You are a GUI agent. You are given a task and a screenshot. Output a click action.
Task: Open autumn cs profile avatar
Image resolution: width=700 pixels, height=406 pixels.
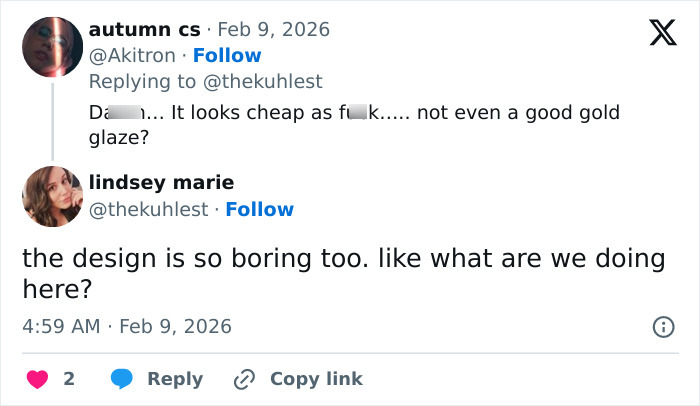(52, 47)
